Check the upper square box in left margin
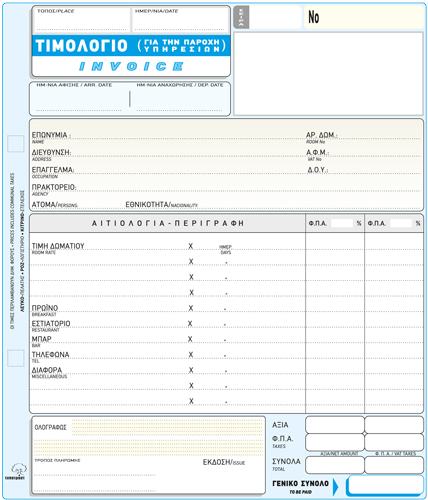 point(16,144)
